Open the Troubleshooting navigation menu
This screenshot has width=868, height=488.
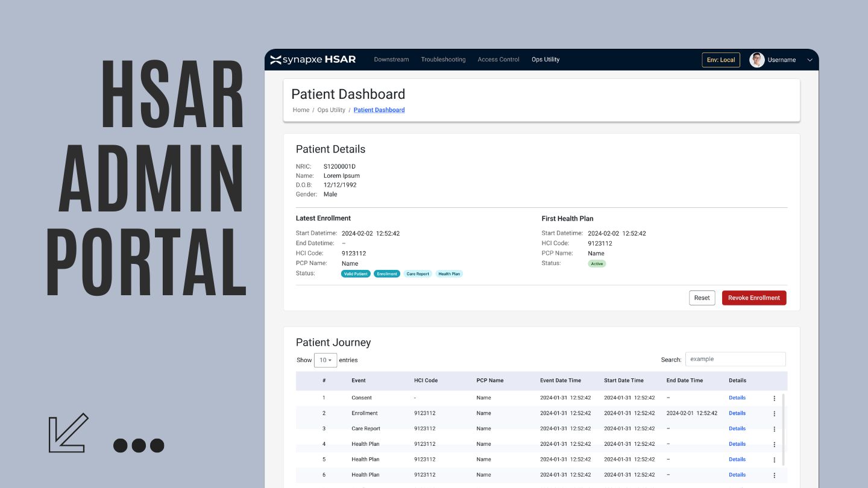coord(443,60)
